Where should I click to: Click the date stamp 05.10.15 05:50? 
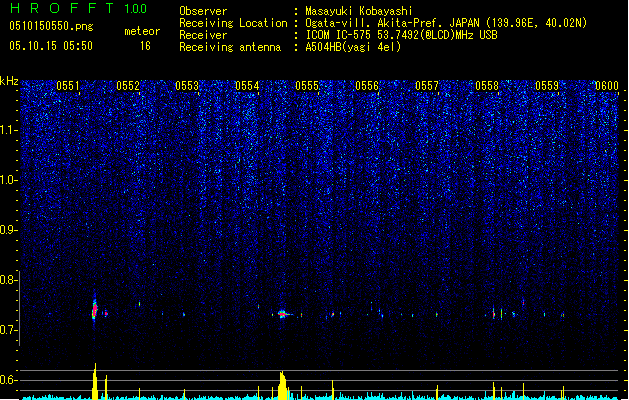[51, 46]
